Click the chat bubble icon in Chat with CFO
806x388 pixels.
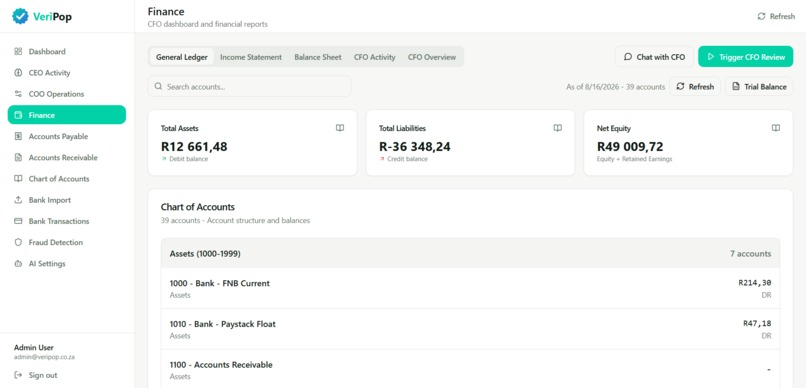coord(628,57)
